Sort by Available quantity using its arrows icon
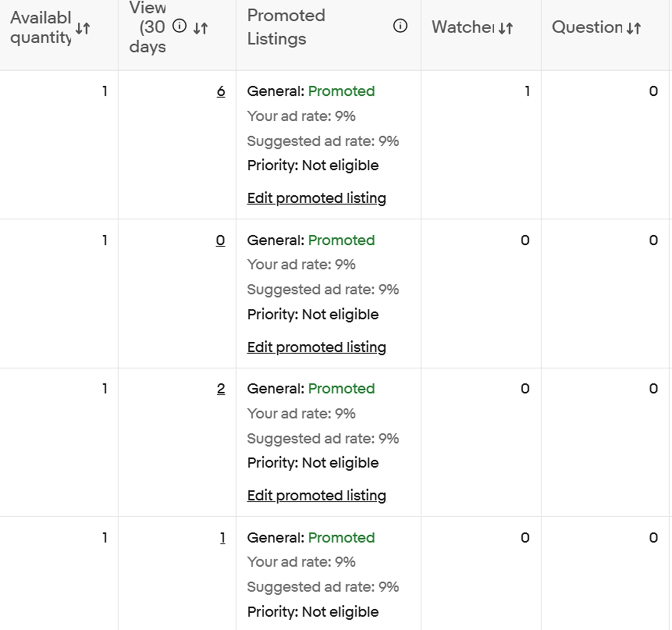Image resolution: width=672 pixels, height=630 pixels. pyautogui.click(x=83, y=28)
